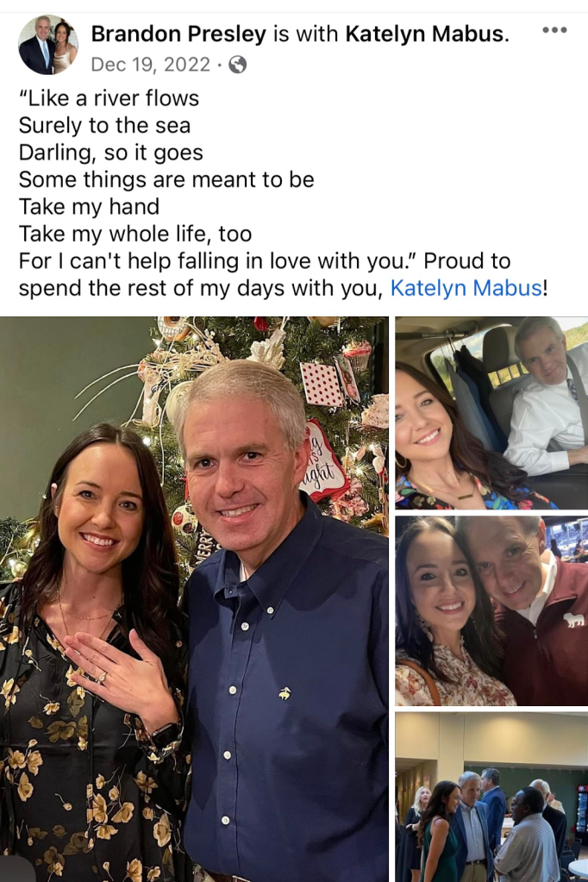This screenshot has height=882, width=588.
Task: Tap the 'Take my whole life, too' line
Action: click(x=135, y=234)
